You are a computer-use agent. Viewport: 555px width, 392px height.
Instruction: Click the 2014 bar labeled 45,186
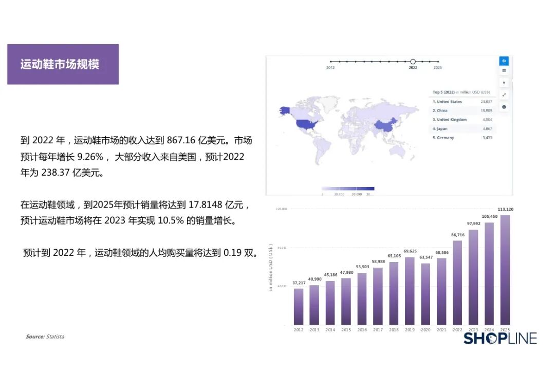[330, 303]
